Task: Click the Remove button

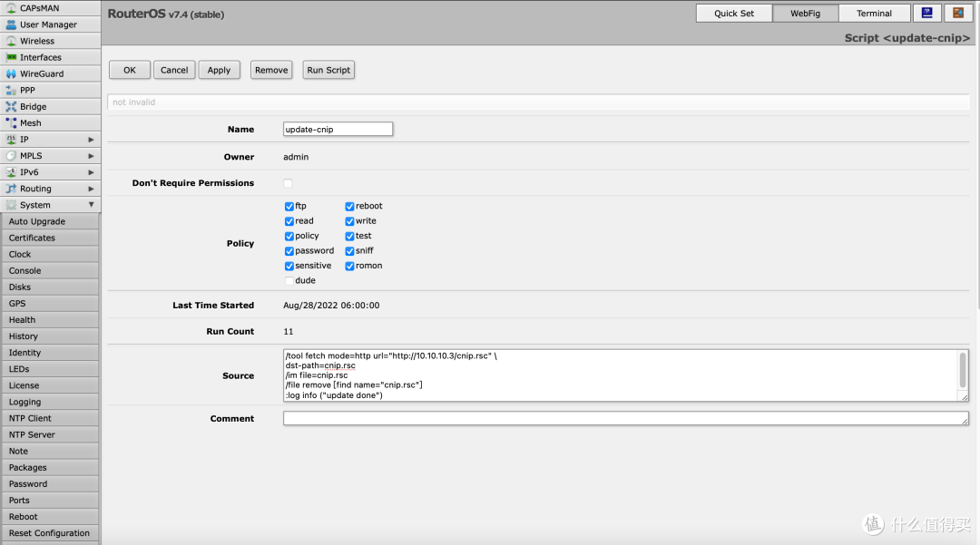Action: click(x=271, y=70)
